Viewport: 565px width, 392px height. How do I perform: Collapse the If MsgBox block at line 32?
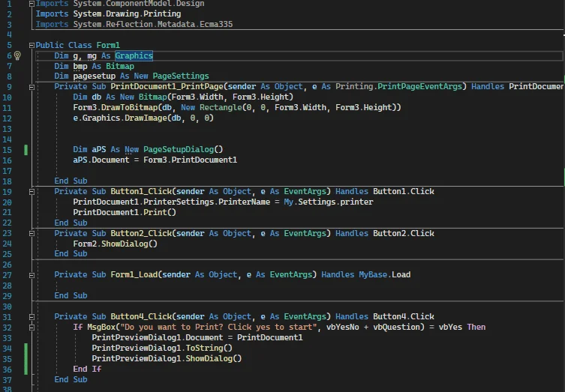pyautogui.click(x=32, y=328)
